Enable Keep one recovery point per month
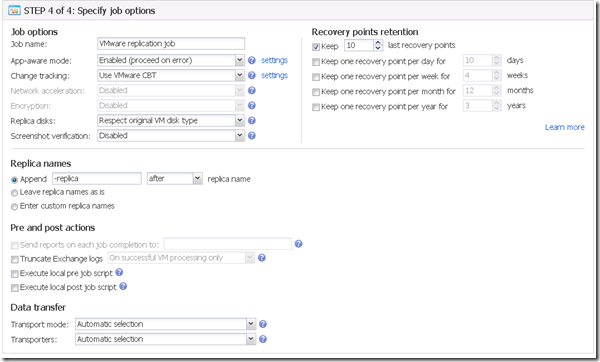The width and height of the screenshot is (600, 362). point(316,92)
